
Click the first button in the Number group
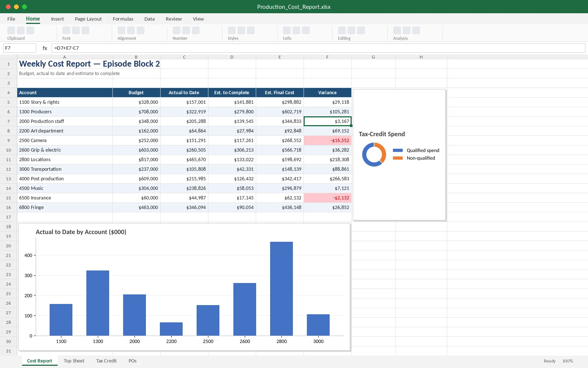point(177,31)
